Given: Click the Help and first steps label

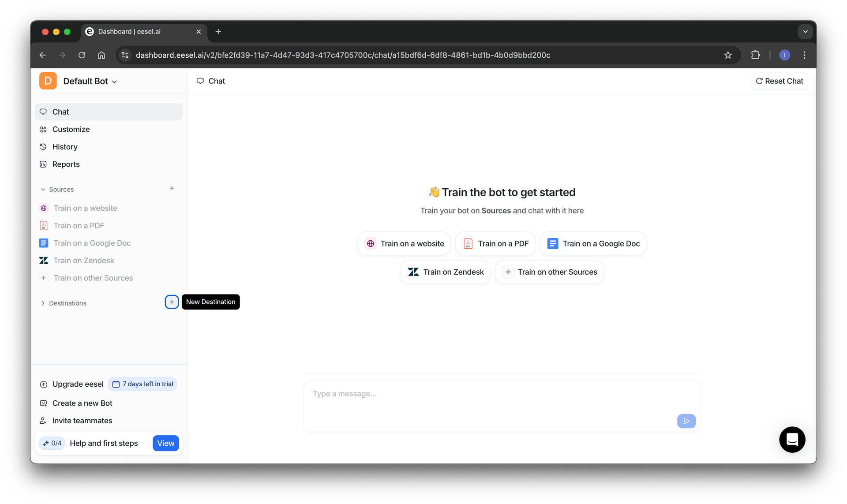Looking at the screenshot, I should click(x=104, y=444).
